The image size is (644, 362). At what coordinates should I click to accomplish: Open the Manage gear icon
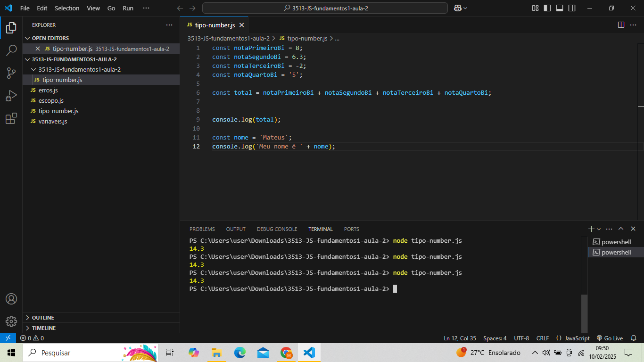pos(11,321)
